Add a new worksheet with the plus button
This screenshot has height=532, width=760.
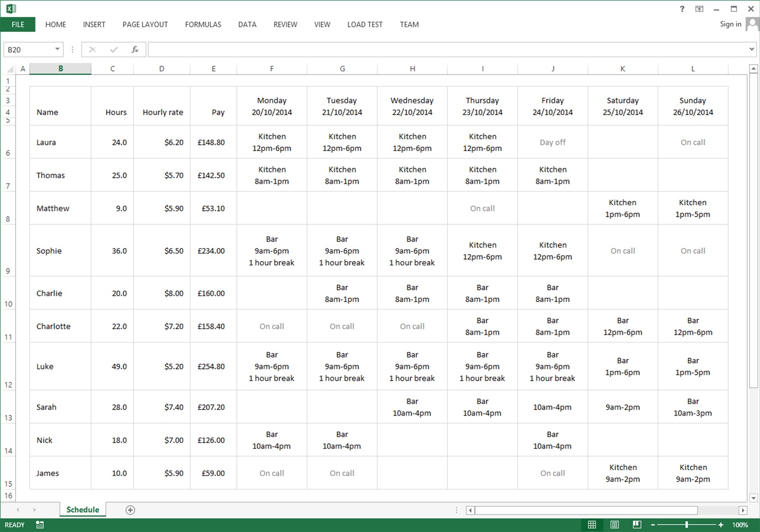[x=130, y=510]
